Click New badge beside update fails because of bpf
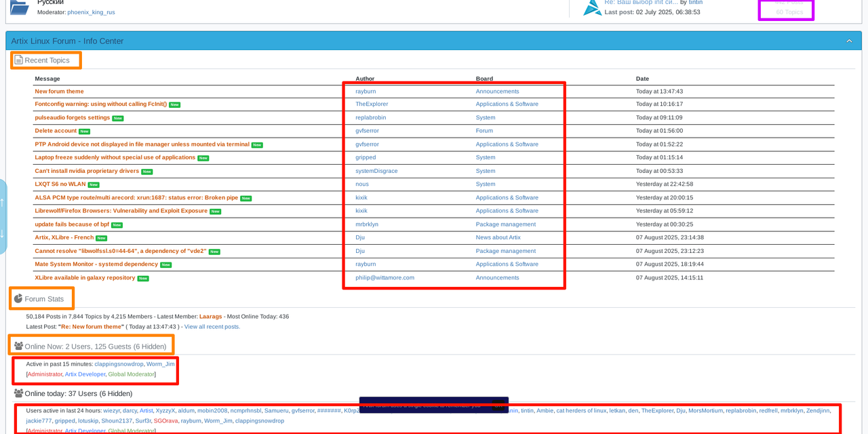The width and height of the screenshot is (868, 434). click(x=117, y=225)
